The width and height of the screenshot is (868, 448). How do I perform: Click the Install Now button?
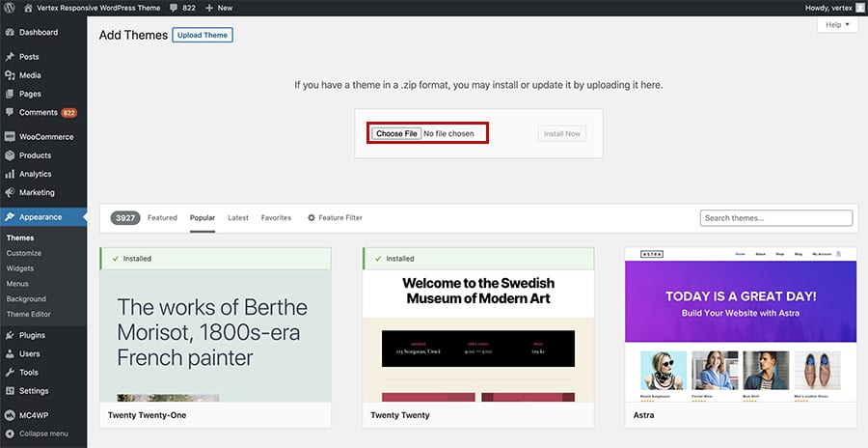pyautogui.click(x=562, y=133)
